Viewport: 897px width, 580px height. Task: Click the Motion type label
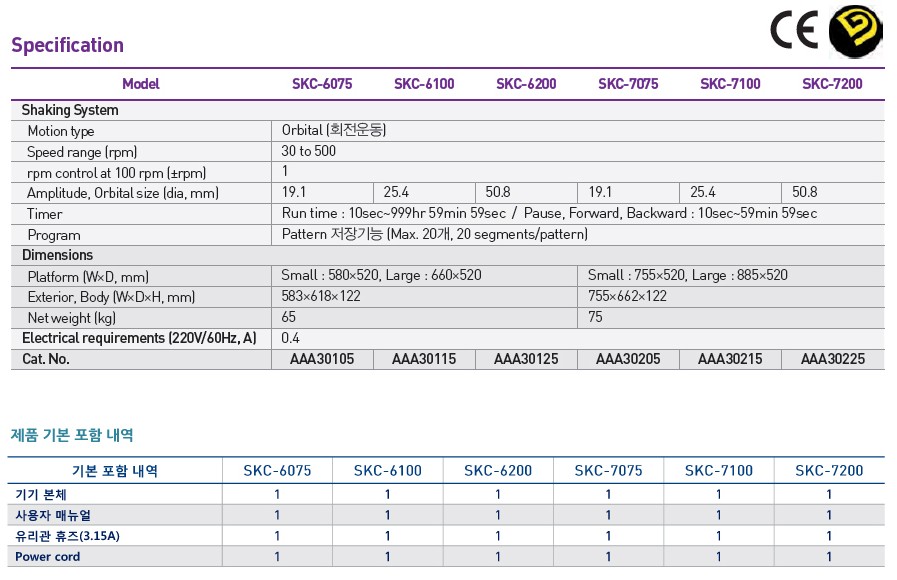coord(61,131)
